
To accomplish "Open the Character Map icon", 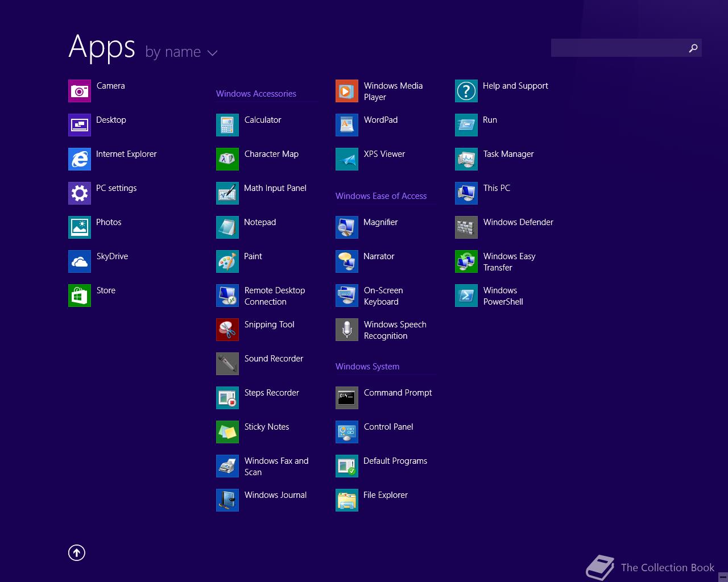I will pos(227,159).
